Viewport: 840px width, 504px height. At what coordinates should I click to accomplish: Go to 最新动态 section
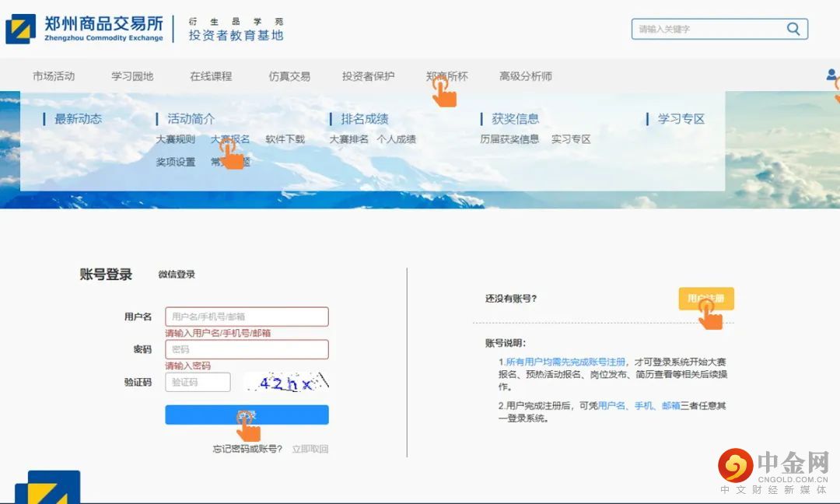pyautogui.click(x=79, y=119)
